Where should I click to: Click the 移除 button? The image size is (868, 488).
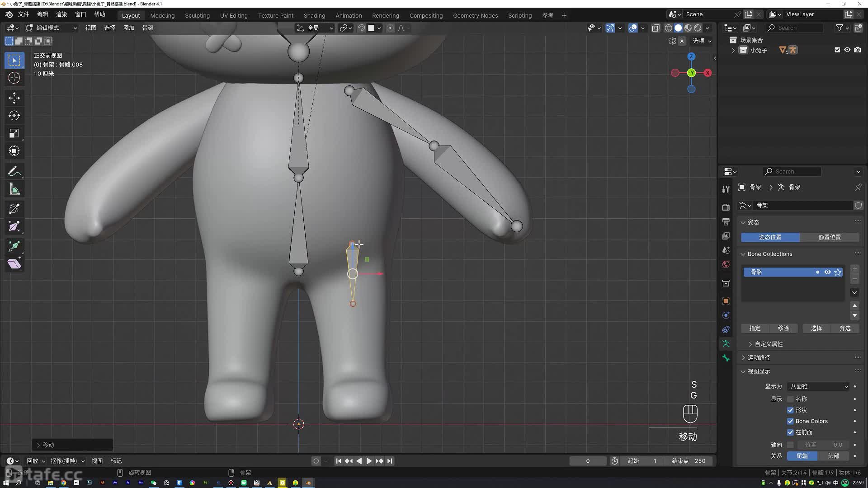click(x=783, y=328)
